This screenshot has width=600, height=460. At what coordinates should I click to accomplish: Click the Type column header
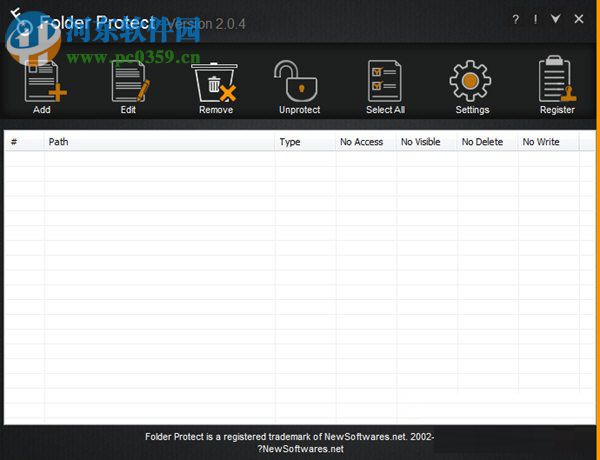point(305,142)
